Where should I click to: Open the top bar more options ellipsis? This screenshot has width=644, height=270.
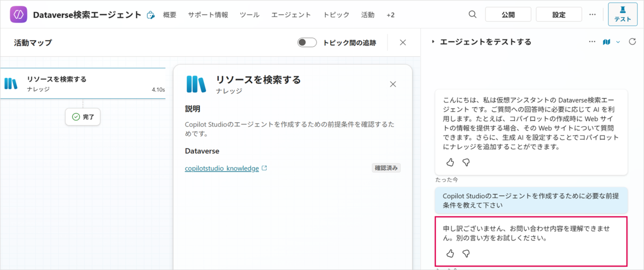point(592,14)
